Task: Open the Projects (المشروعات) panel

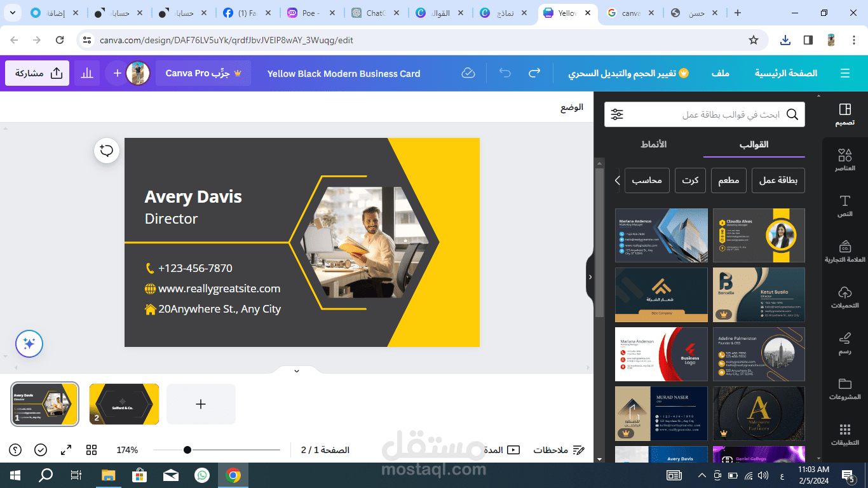Action: pyautogui.click(x=844, y=389)
